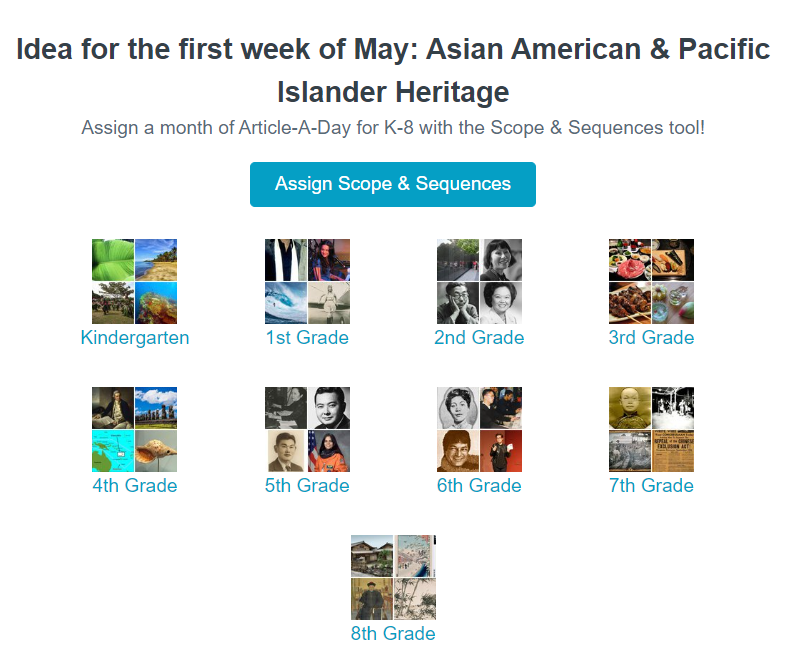Choose the 7th Grade link

(651, 486)
